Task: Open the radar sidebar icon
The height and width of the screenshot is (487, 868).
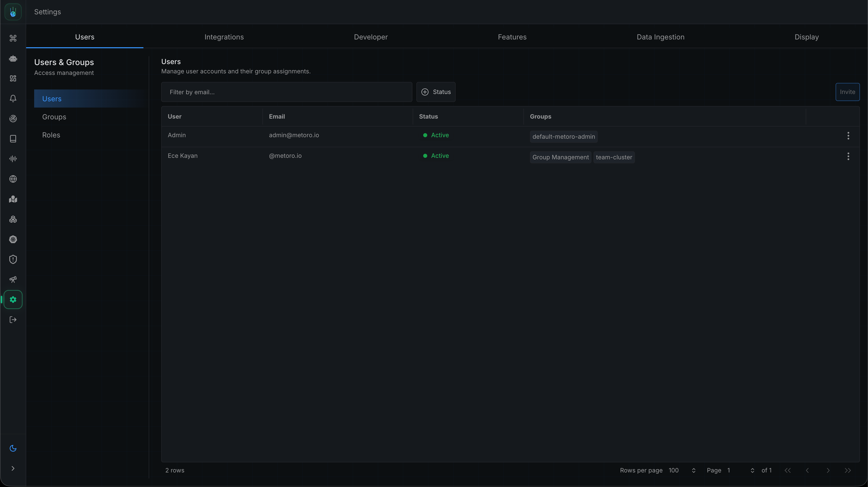Action: tap(13, 119)
